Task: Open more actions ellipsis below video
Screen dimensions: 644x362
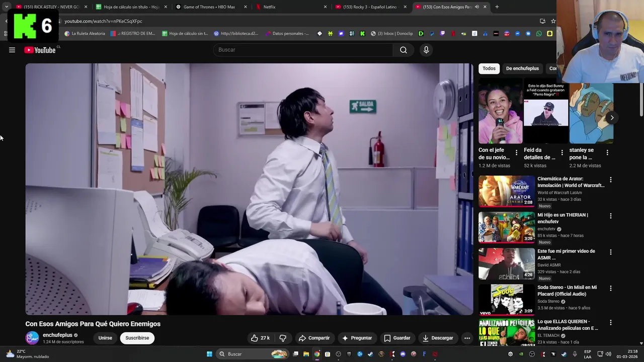Action: click(x=467, y=338)
